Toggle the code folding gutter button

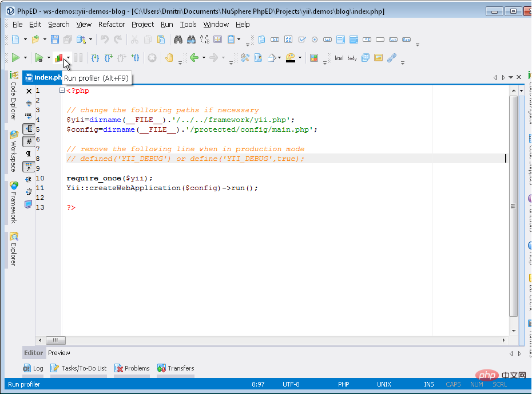click(29, 129)
